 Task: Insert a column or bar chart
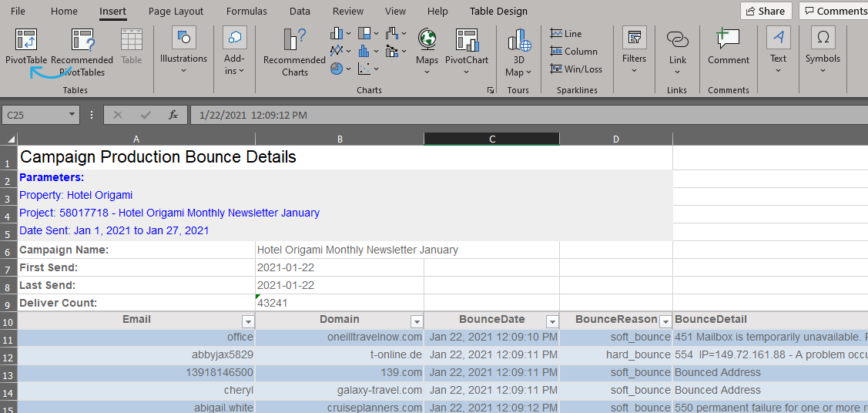click(x=337, y=34)
